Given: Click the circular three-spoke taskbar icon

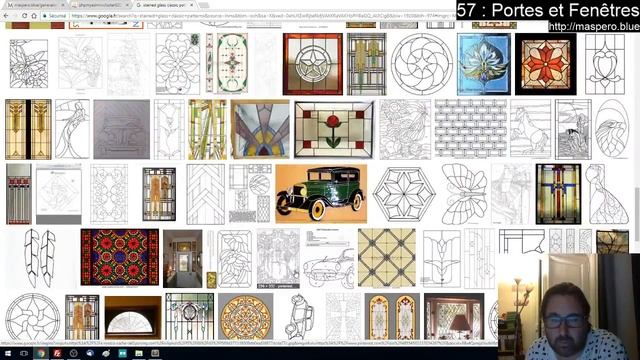Looking at the screenshot, I should click(x=73, y=353).
